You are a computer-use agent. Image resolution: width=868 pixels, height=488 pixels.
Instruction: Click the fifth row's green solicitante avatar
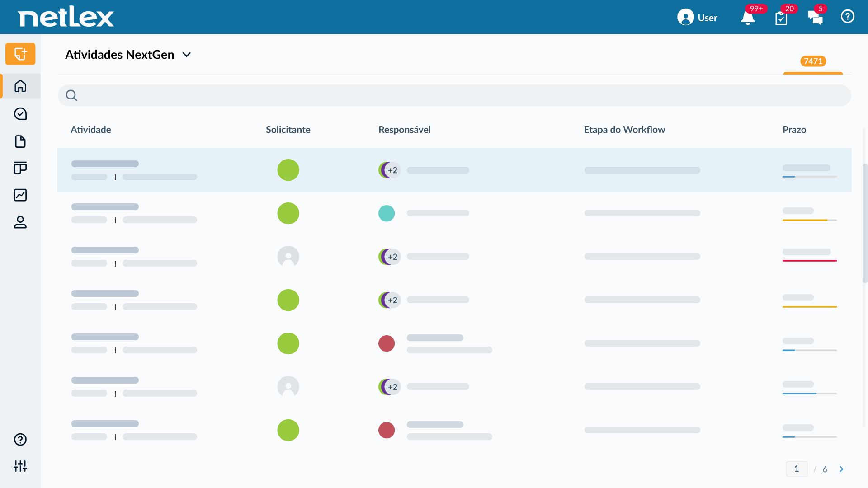[x=288, y=343]
